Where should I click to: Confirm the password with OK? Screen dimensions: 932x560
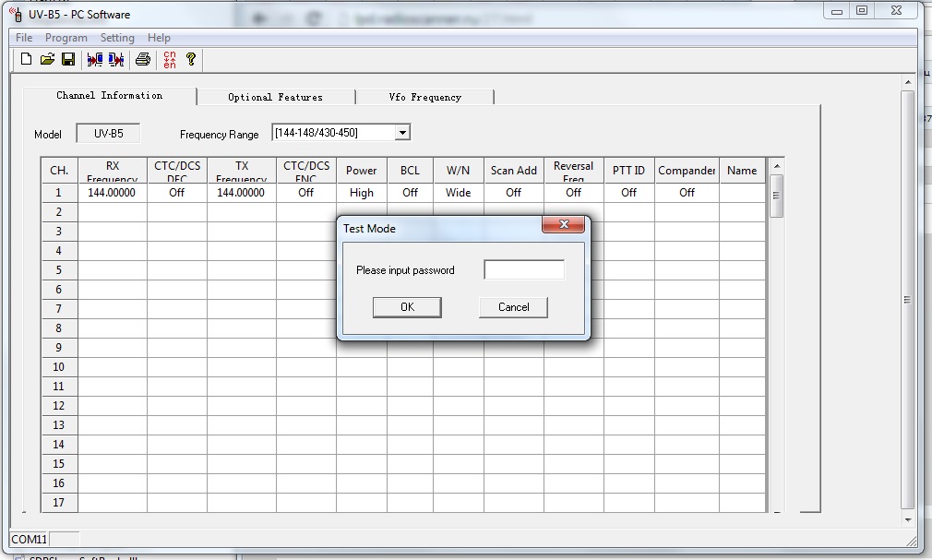coord(407,307)
